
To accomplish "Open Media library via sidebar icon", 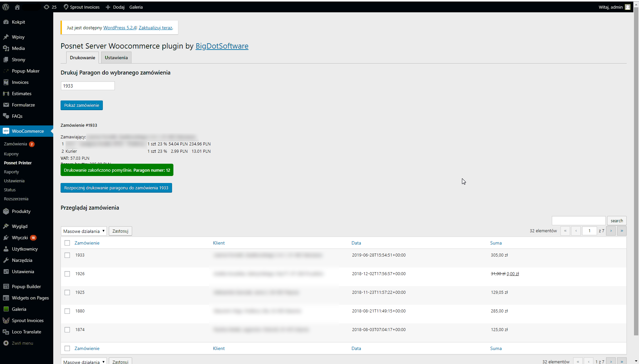I will coord(6,48).
